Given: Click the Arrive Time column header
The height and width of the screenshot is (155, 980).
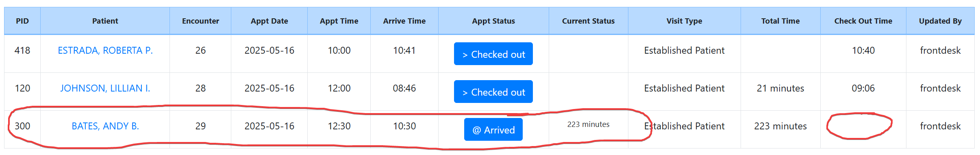Looking at the screenshot, I should coord(404,21).
